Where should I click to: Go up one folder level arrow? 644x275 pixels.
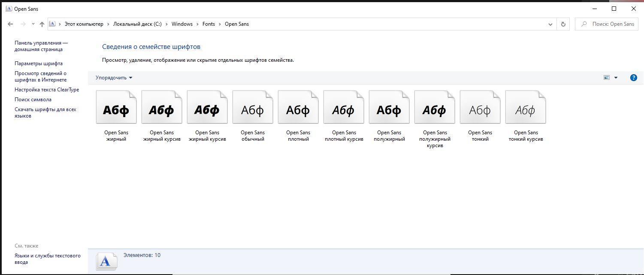point(42,24)
